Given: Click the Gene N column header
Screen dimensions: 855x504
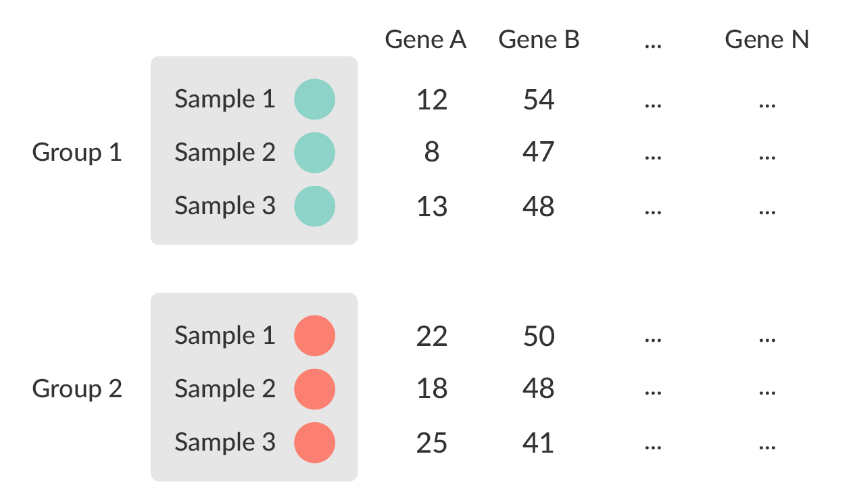Looking at the screenshot, I should tap(766, 40).
